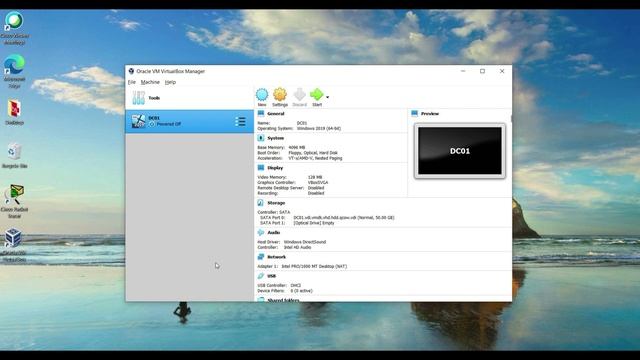Select the Microsoft Edge desktop icon
The height and width of the screenshot is (360, 640).
(15, 71)
